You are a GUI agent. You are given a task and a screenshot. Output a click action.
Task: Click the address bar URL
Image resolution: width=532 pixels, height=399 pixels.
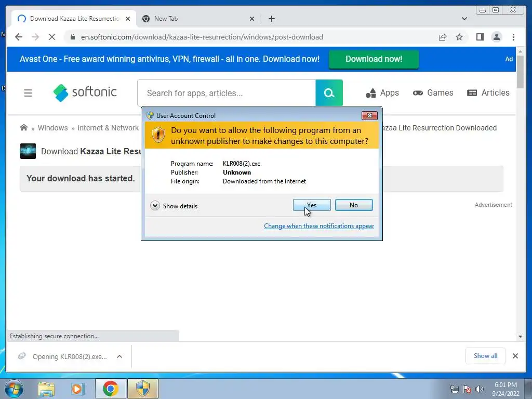[202, 37]
